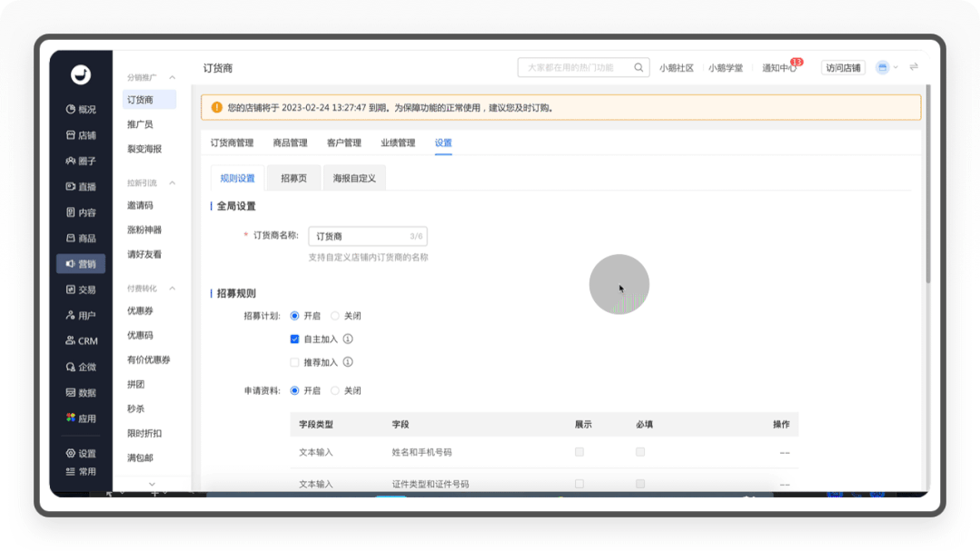
Task: Click the shop avatar icon in header
Action: tap(883, 67)
